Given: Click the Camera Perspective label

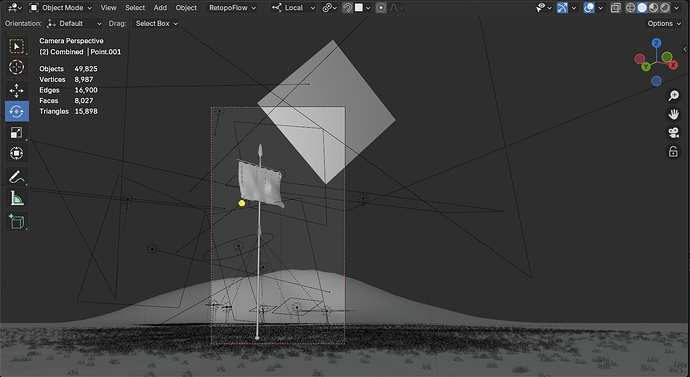Looking at the screenshot, I should [x=71, y=41].
